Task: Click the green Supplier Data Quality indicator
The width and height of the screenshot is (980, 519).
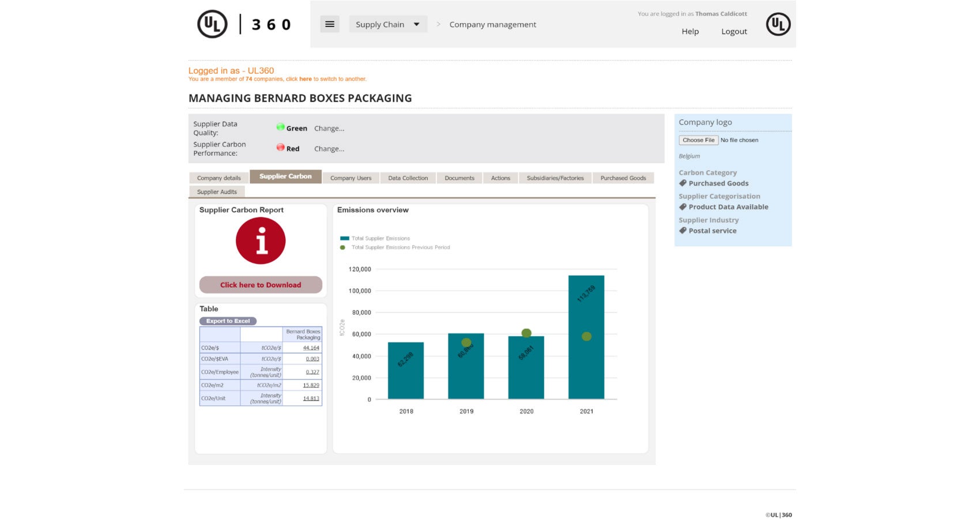Action: coord(280,127)
